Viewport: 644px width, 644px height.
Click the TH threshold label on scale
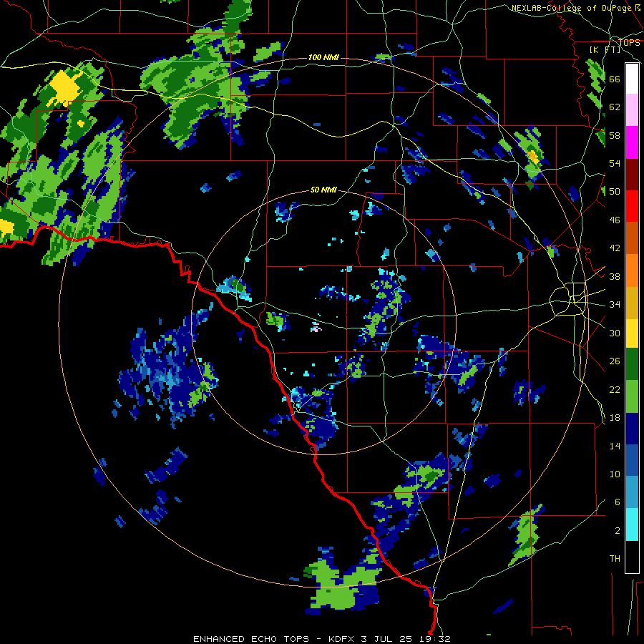[x=615, y=559]
